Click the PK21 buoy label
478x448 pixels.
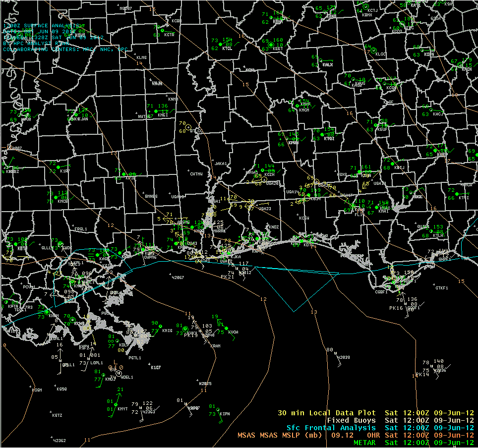tap(227, 277)
